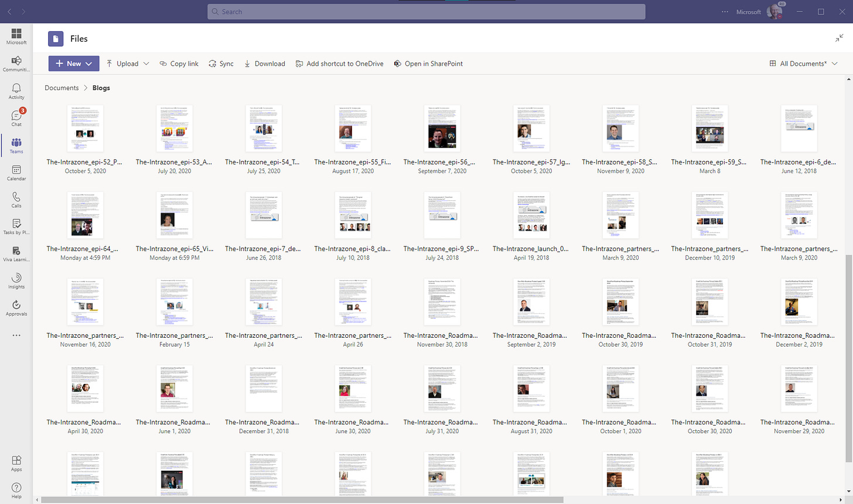The image size is (853, 504).
Task: Click the horizontal scrollbar thumb
Action: 302,500
